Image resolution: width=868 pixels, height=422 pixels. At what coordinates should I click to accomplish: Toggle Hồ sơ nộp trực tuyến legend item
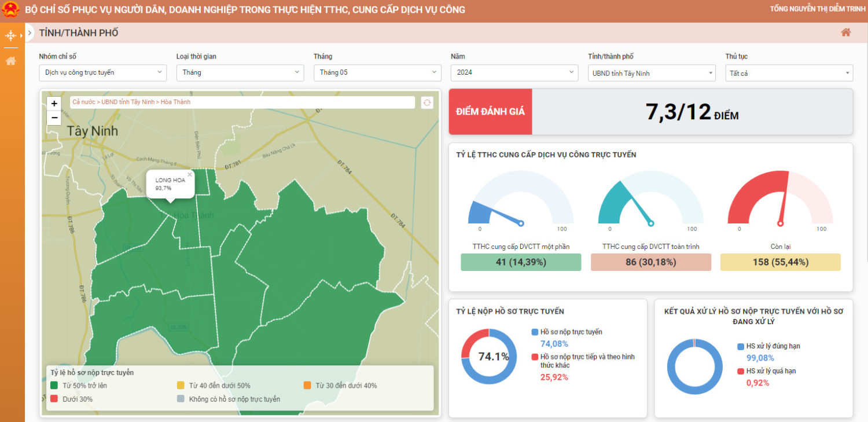pyautogui.click(x=567, y=332)
